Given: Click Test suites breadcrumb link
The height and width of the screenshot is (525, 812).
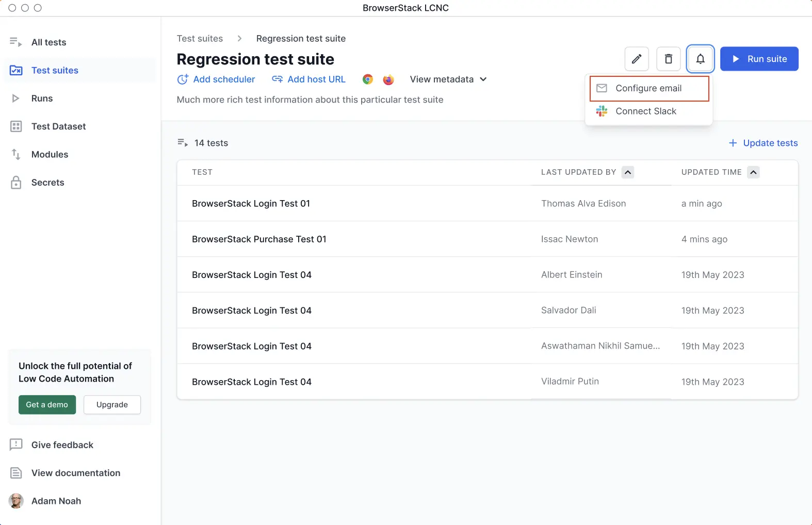Looking at the screenshot, I should pos(200,39).
